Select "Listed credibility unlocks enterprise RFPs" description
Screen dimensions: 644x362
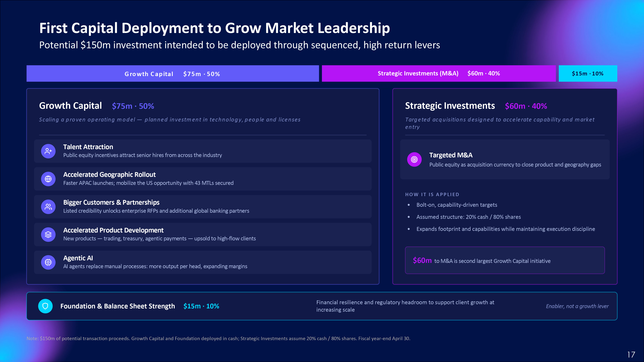(156, 211)
